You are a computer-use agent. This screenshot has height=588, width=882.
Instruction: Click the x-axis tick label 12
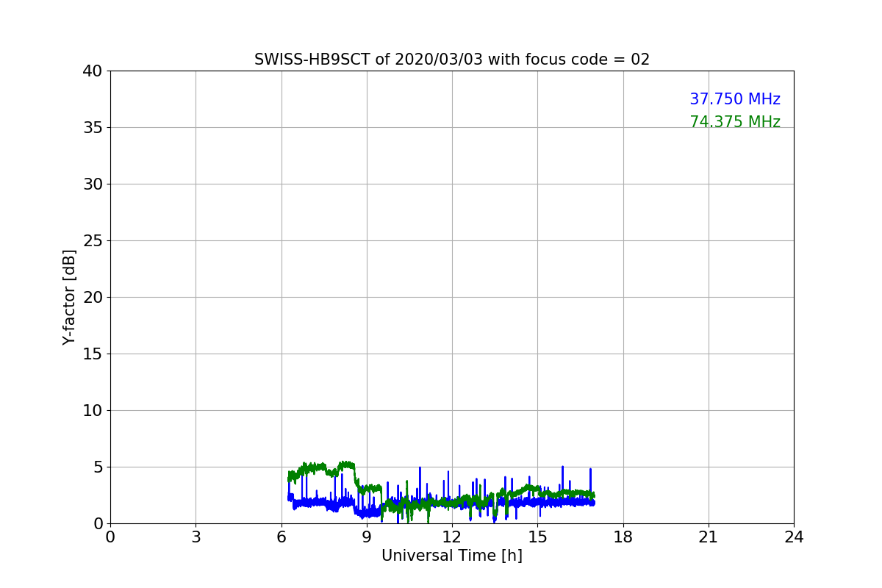coord(452,537)
